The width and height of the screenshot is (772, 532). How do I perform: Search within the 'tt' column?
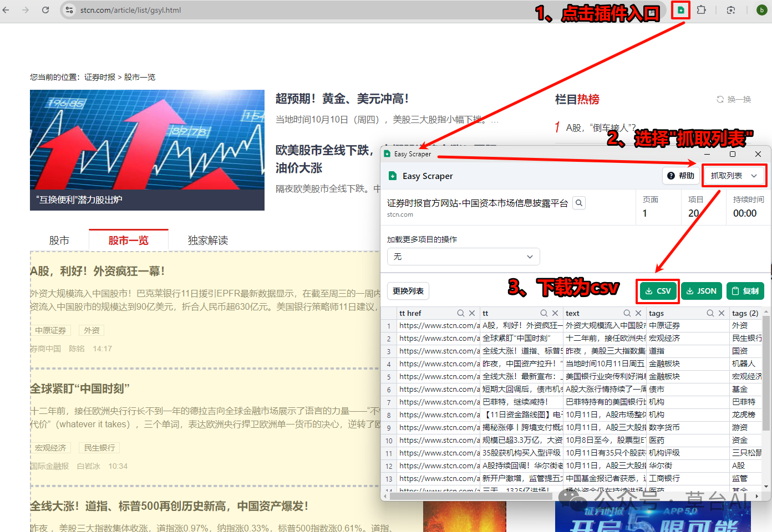544,313
